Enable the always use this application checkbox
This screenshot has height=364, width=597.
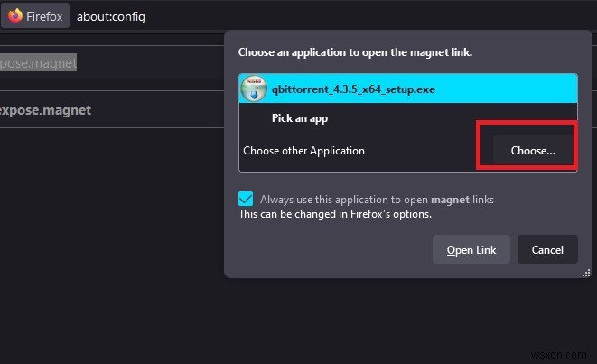tap(247, 199)
